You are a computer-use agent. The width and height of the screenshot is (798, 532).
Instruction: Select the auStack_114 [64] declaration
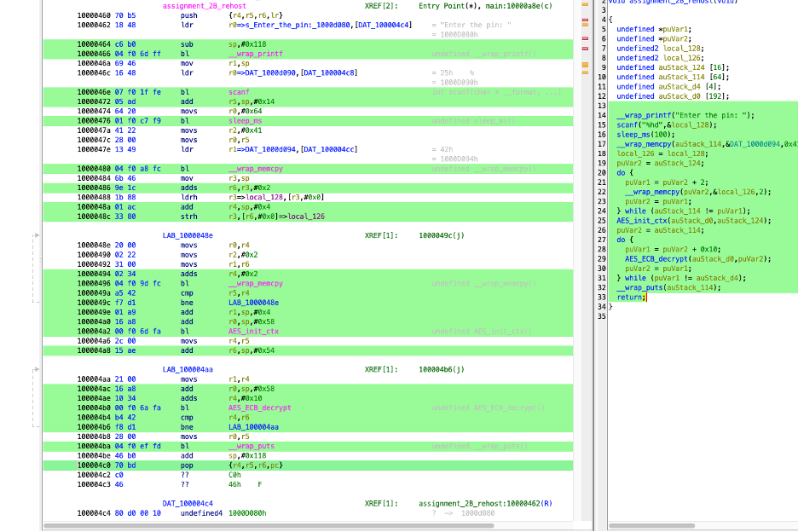click(673, 78)
